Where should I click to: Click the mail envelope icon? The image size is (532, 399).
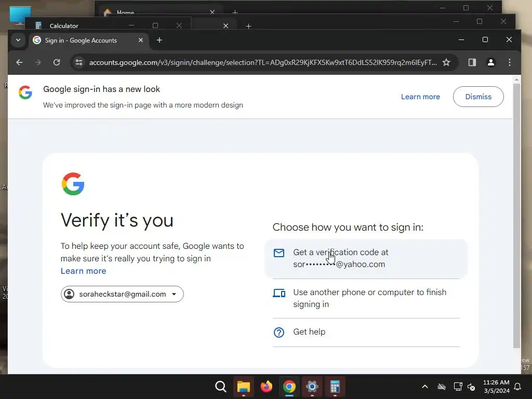pos(279,253)
